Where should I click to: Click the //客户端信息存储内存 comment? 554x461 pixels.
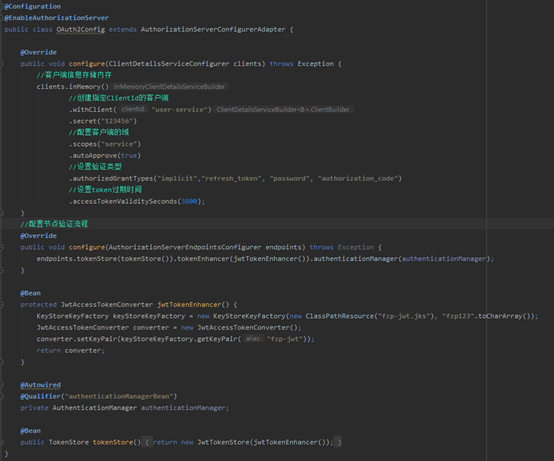coord(74,75)
